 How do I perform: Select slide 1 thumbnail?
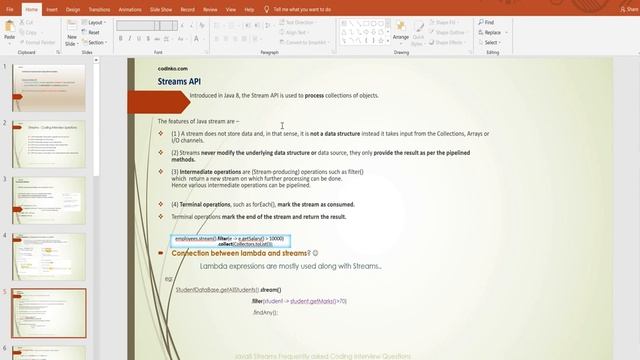coord(49,88)
